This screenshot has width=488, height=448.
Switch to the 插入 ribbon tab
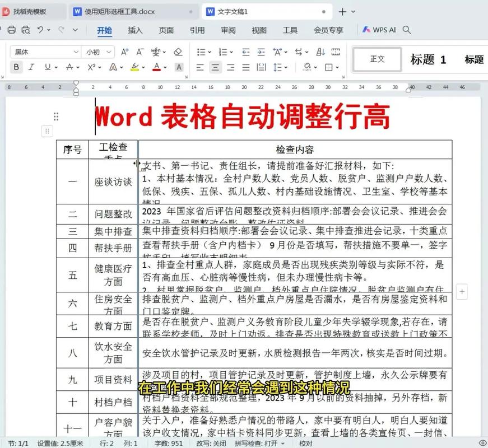[x=135, y=31]
